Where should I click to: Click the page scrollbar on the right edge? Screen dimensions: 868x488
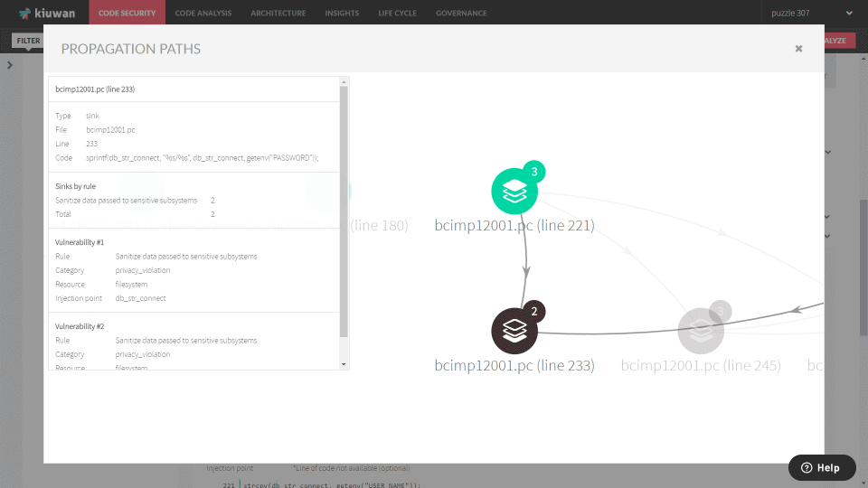pyautogui.click(x=863, y=267)
